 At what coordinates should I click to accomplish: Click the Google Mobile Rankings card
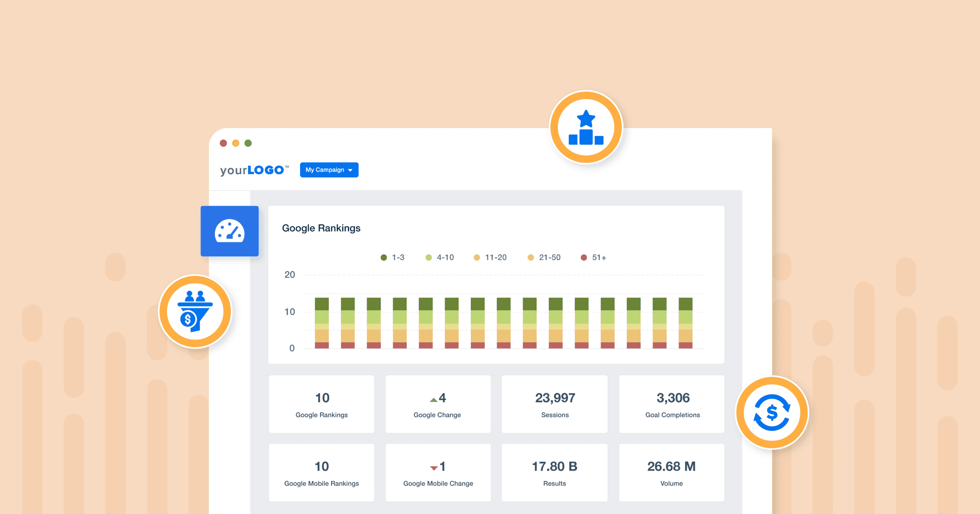(322, 472)
